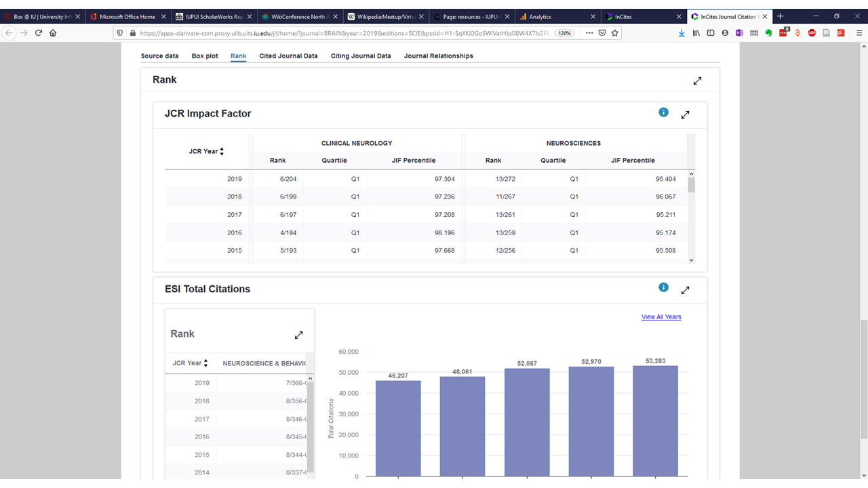The image size is (868, 488).
Task: Show info for ESI Total Citations
Action: coord(663,287)
